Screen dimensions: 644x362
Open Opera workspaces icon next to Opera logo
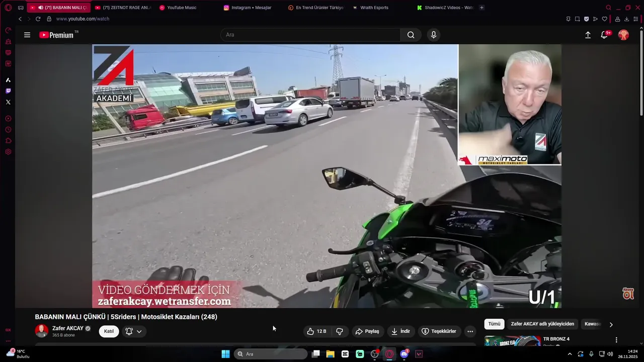21,8
